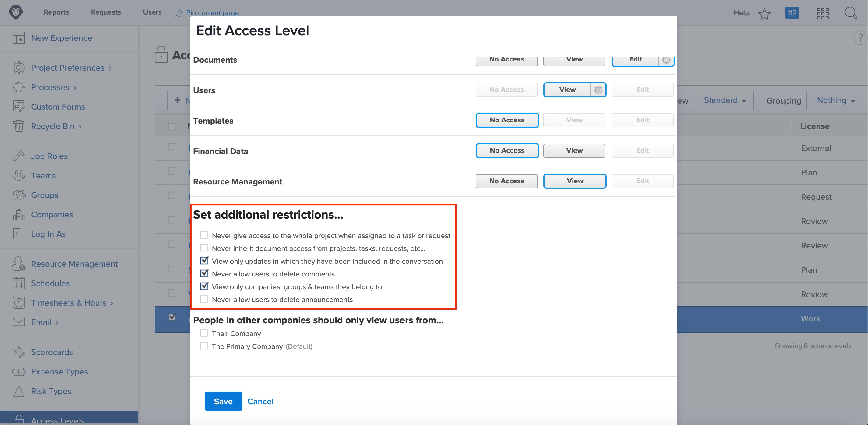This screenshot has width=868, height=425.
Task: Open the Reports menu
Action: [x=56, y=12]
